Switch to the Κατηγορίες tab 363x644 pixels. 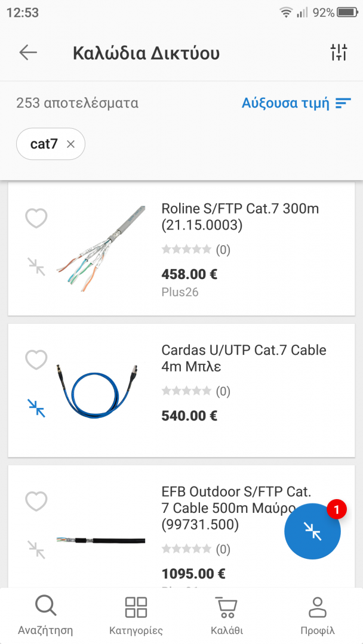(136, 615)
